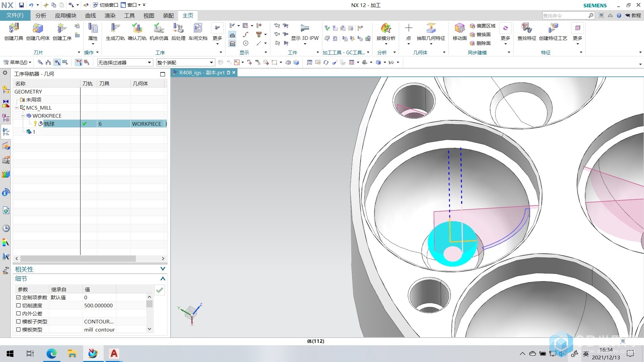Viewport: 644px width, 362px height.
Task: Launch 机床仿真 from the ribbon
Action: [159, 28]
